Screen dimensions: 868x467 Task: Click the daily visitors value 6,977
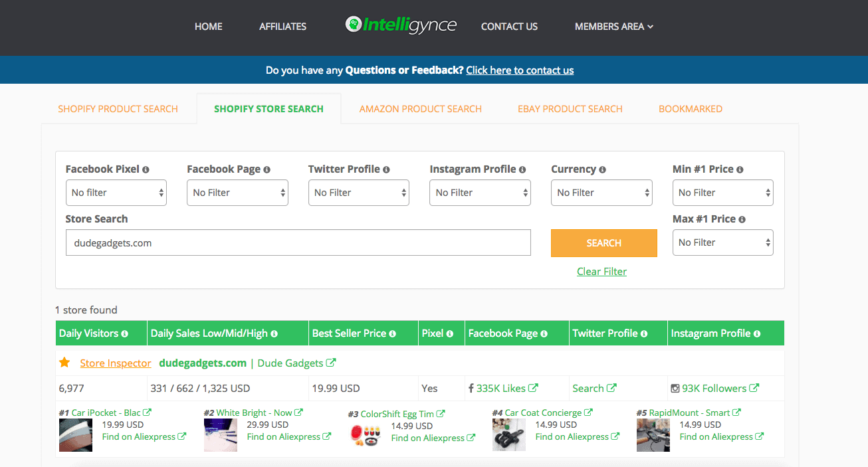coord(72,388)
